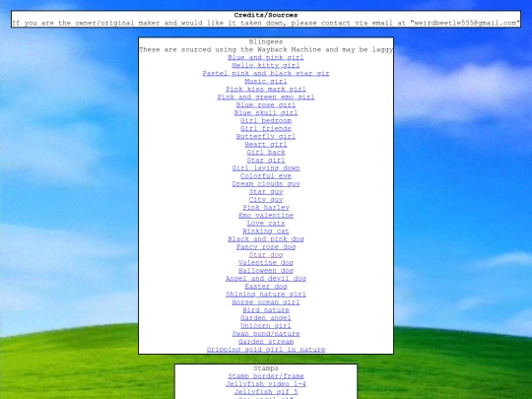This screenshot has width=532, height=399.
Task: Open the Blue skull girl link
Action: point(266,112)
